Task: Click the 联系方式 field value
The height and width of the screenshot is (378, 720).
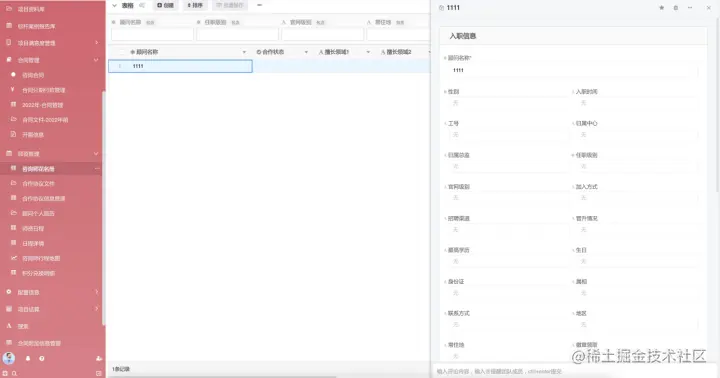Action: point(508,325)
